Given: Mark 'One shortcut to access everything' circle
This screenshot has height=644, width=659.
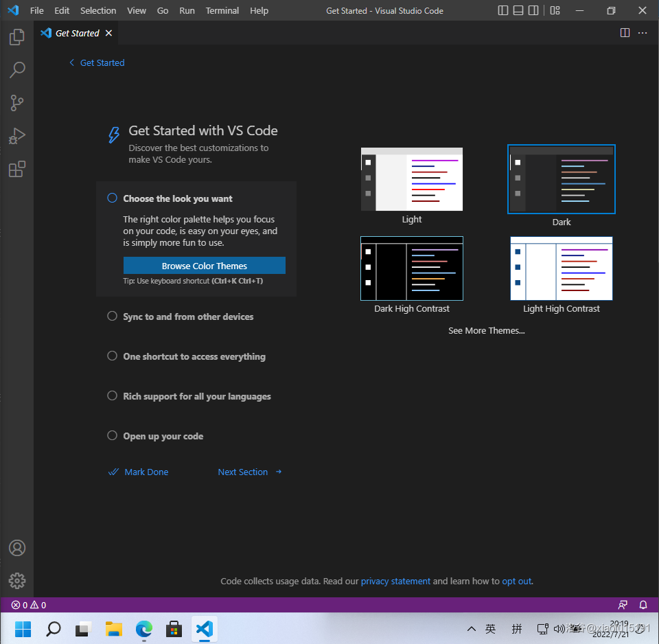Looking at the screenshot, I should (112, 356).
